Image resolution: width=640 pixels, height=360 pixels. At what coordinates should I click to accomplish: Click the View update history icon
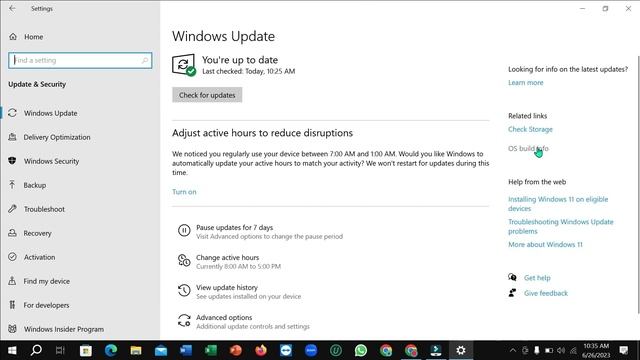point(184,291)
